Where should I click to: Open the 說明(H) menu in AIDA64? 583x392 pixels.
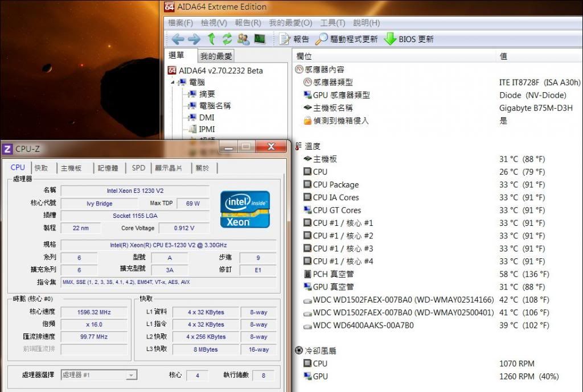coord(366,23)
